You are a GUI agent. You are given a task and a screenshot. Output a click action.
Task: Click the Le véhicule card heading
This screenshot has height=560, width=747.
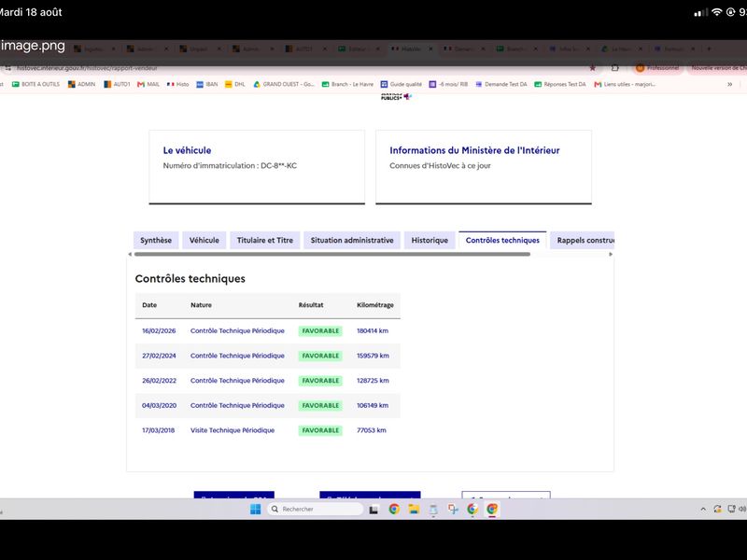188,150
